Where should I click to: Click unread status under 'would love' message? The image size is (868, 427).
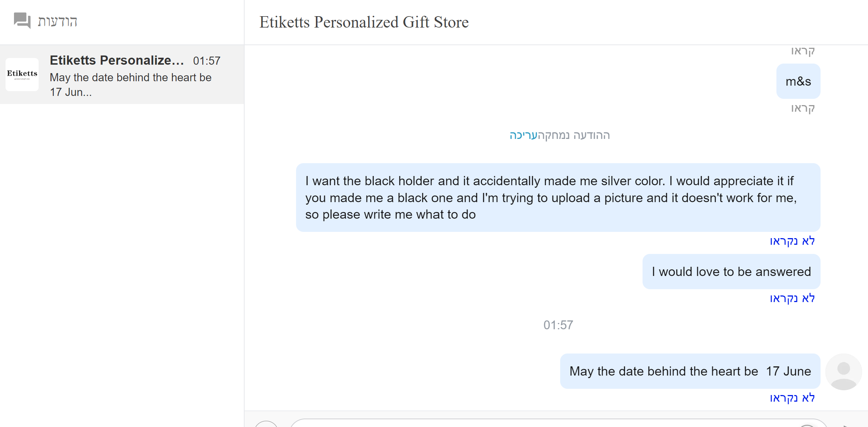click(792, 298)
